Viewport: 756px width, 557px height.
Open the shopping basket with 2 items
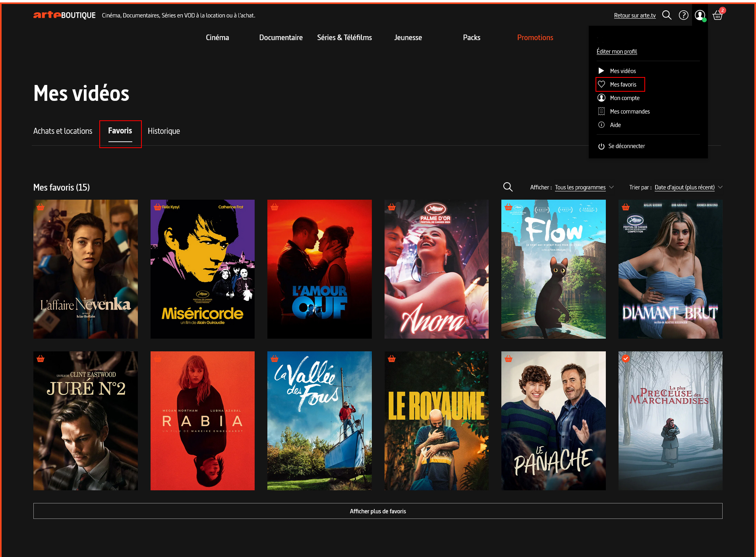click(x=717, y=15)
